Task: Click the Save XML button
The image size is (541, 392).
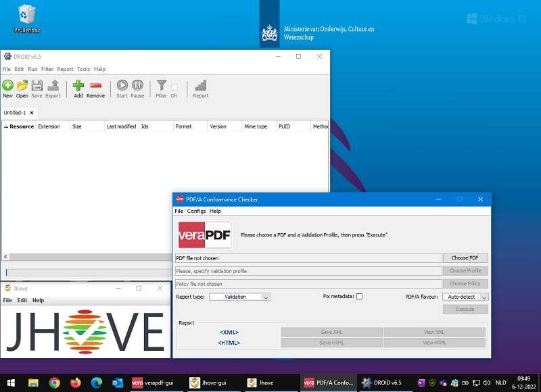Action: click(331, 332)
